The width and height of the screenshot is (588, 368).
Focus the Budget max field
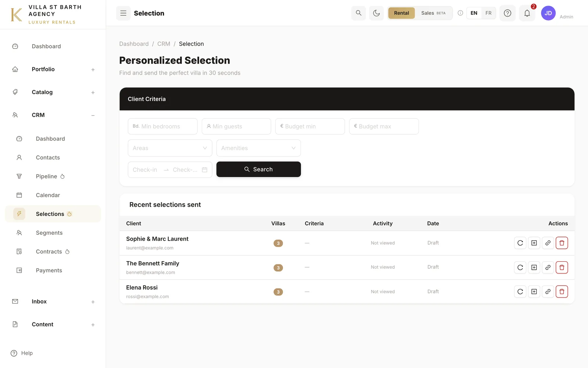tap(384, 126)
